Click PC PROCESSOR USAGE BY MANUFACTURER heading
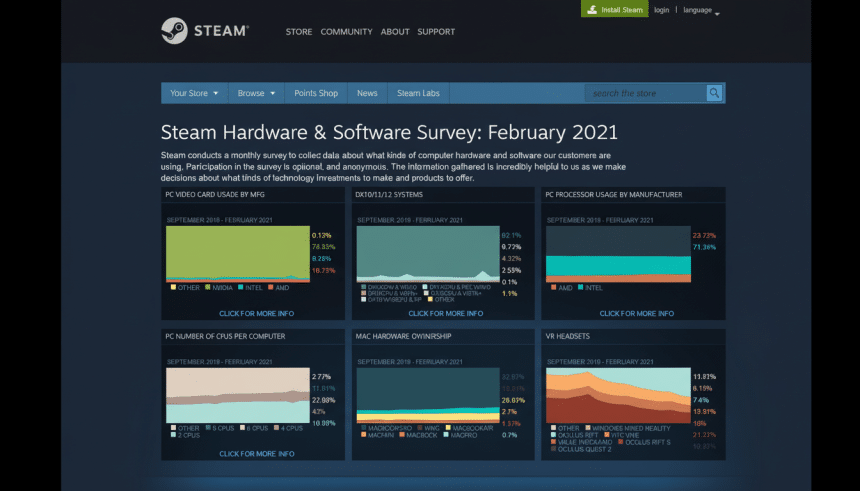The width and height of the screenshot is (860, 491). (x=614, y=194)
